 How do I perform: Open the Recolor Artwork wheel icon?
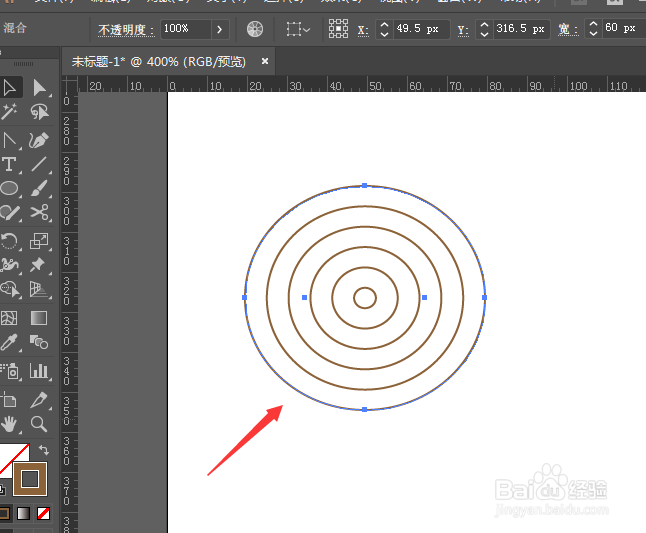pos(255,29)
